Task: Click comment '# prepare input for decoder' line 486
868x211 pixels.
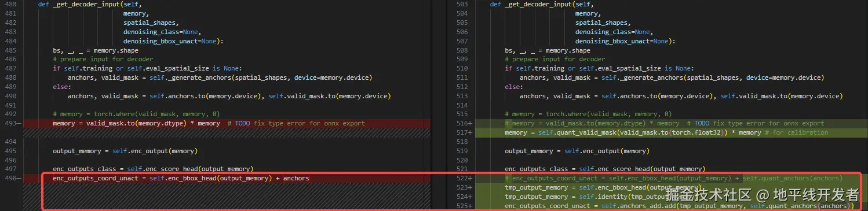Action: 103,59
